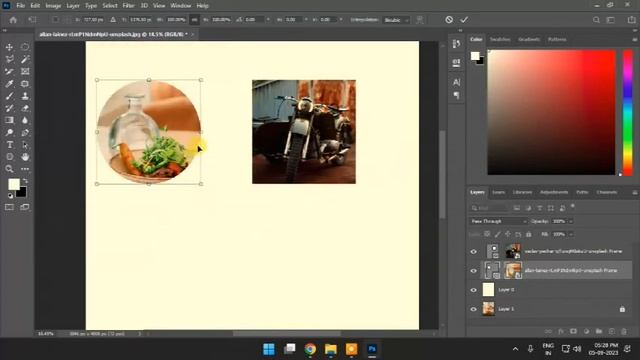The width and height of the screenshot is (640, 360).
Task: Hide the selected food Frame layer
Action: point(473,271)
